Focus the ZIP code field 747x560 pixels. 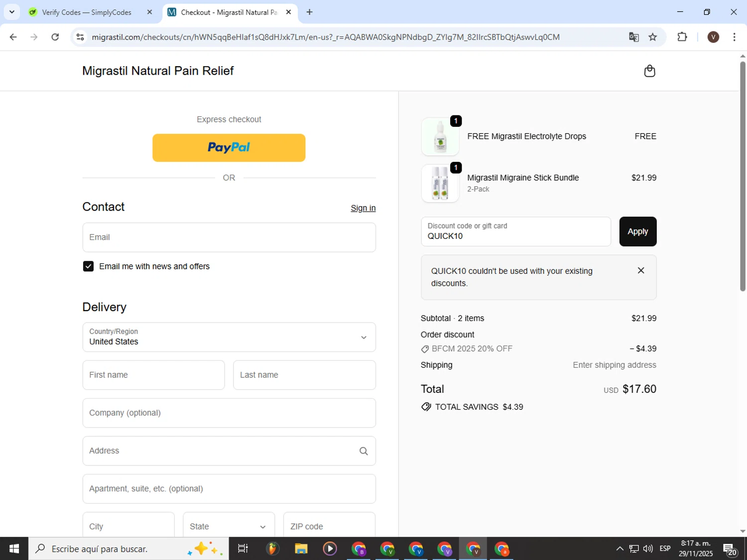pyautogui.click(x=329, y=525)
